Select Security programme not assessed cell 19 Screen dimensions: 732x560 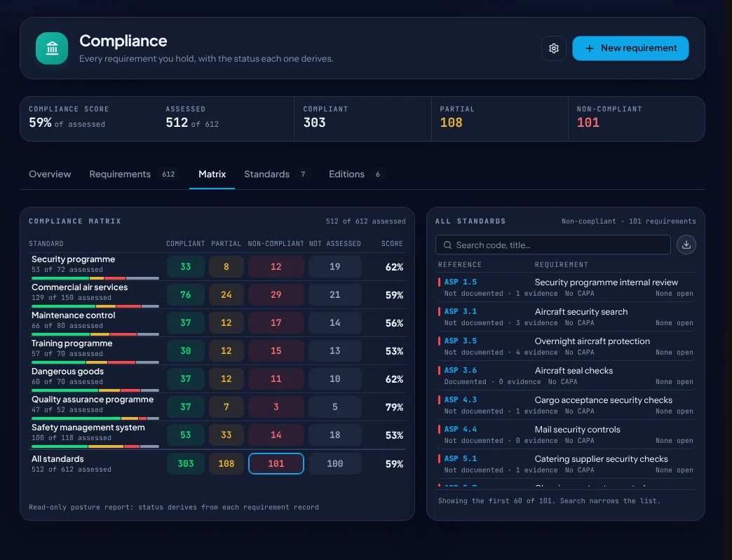pos(334,266)
